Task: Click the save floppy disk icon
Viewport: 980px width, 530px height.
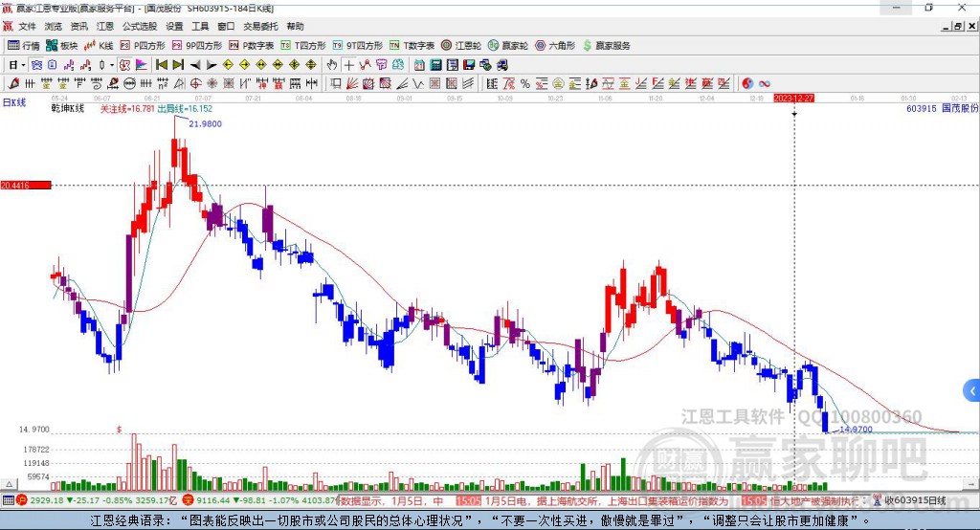Action: pyautogui.click(x=469, y=65)
